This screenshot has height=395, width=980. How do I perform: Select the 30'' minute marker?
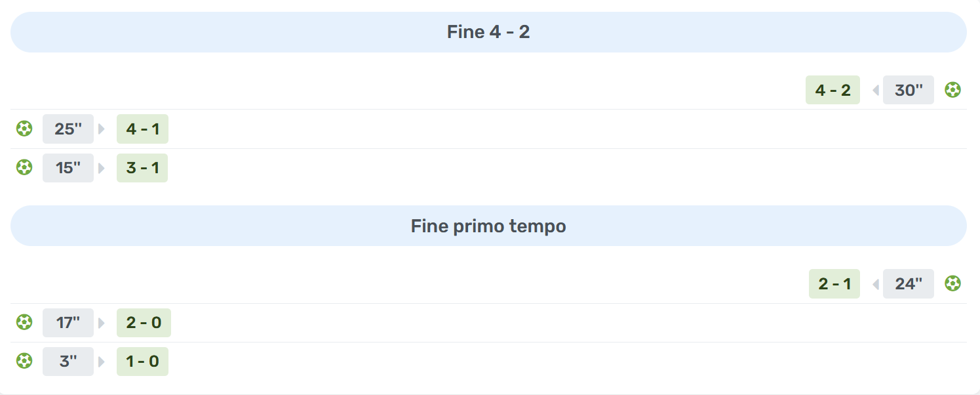[x=908, y=90]
